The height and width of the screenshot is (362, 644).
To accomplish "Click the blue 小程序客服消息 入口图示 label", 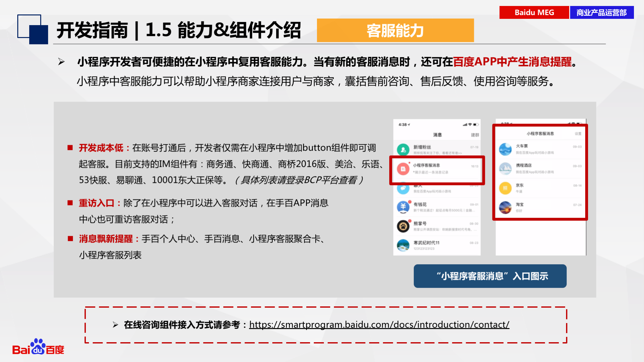I will (490, 276).
